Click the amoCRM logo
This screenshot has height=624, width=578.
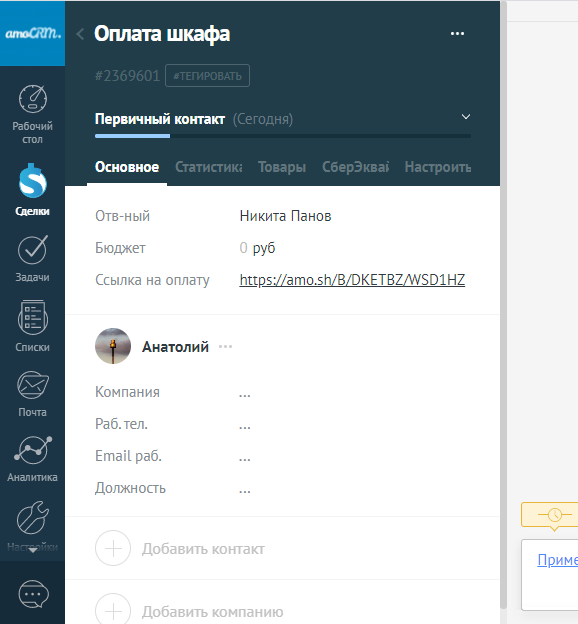(33, 33)
